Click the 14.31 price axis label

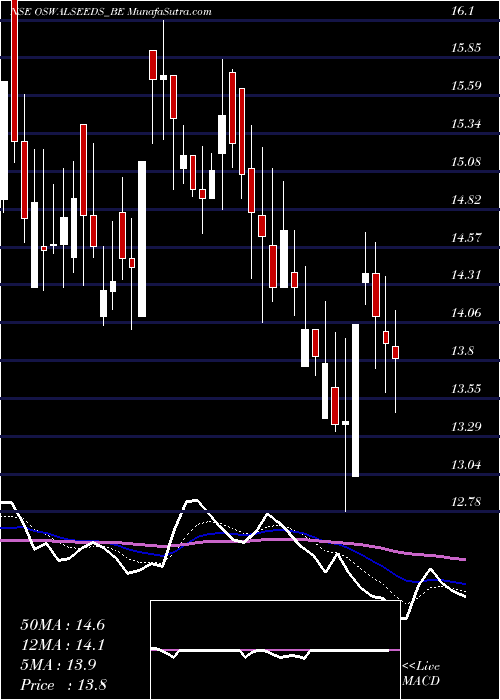pos(466,275)
